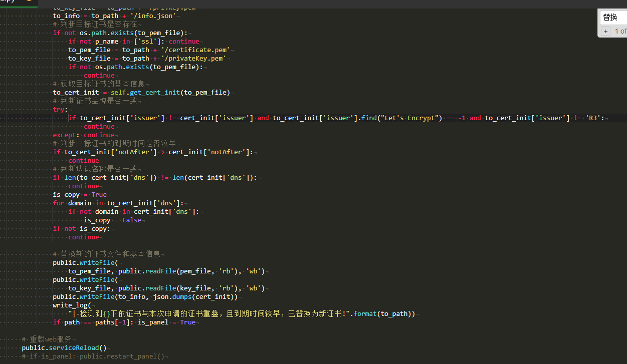Click the "Let's Encrypt" string
This screenshot has width=627, height=364.
coord(411,118)
